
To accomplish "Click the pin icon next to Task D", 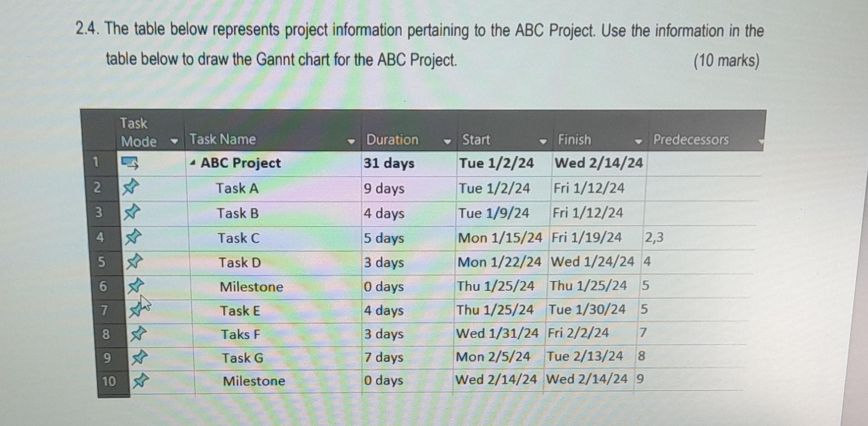I will click(x=135, y=261).
